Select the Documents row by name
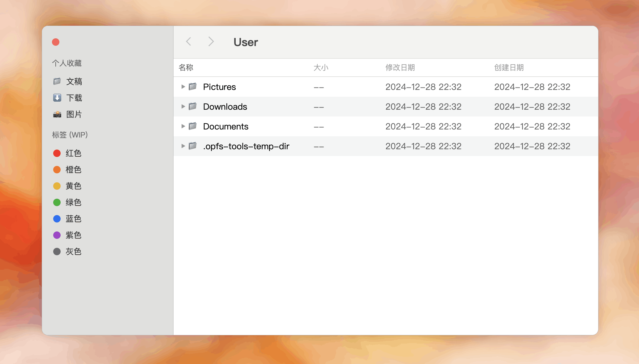 225,126
